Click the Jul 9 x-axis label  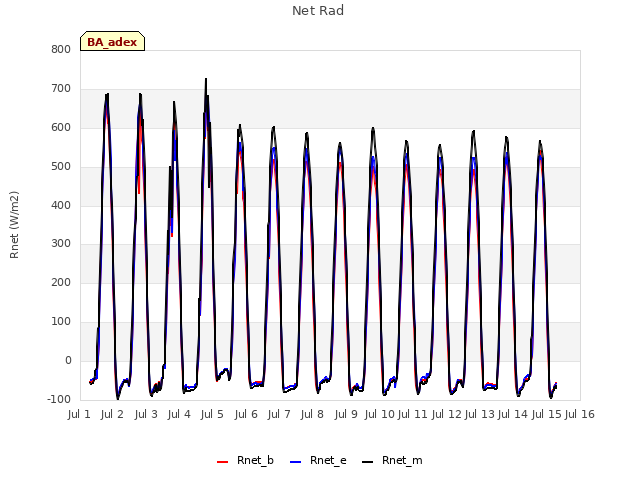pyautogui.click(x=346, y=414)
